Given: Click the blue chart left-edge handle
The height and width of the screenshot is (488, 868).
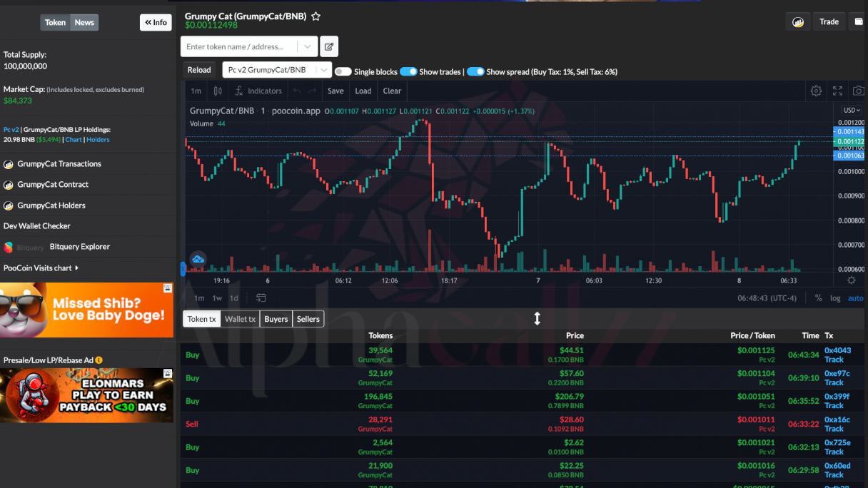Looking at the screenshot, I should tap(183, 269).
